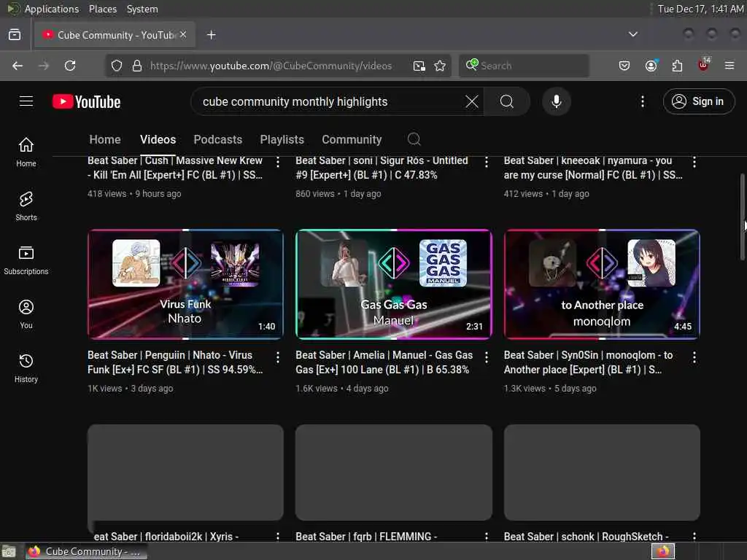Open options for Sigur Rós Untitled video
The height and width of the screenshot is (560, 747).
tap(486, 162)
